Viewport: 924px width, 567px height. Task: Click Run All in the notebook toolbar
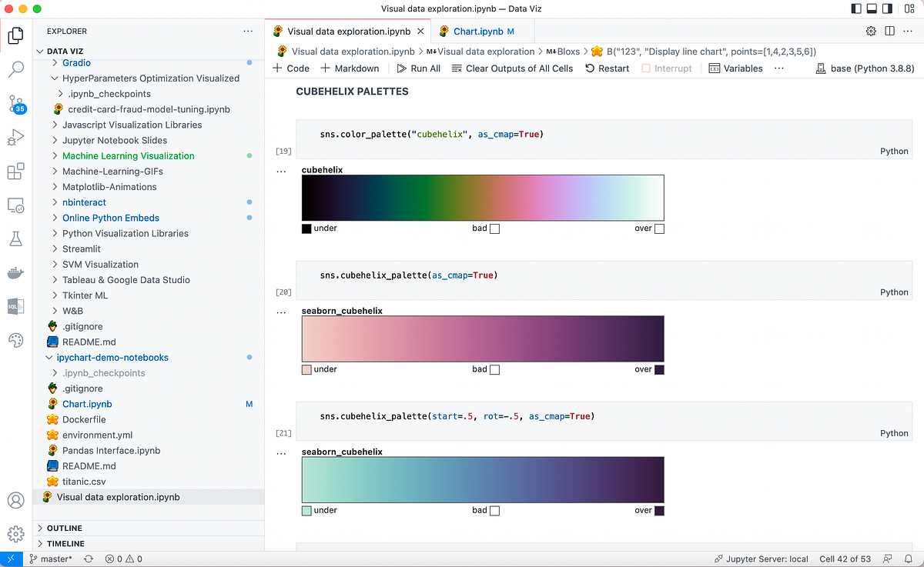pos(418,68)
